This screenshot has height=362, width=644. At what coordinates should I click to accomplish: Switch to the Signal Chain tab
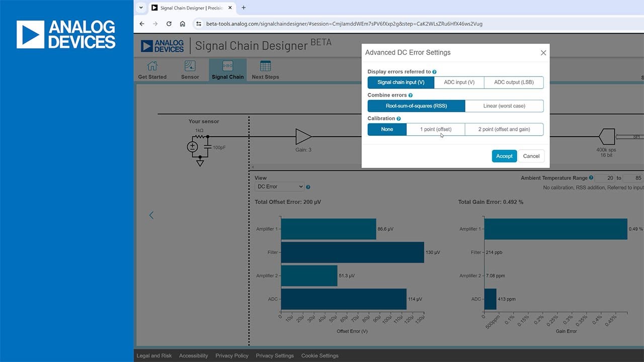[x=228, y=70]
